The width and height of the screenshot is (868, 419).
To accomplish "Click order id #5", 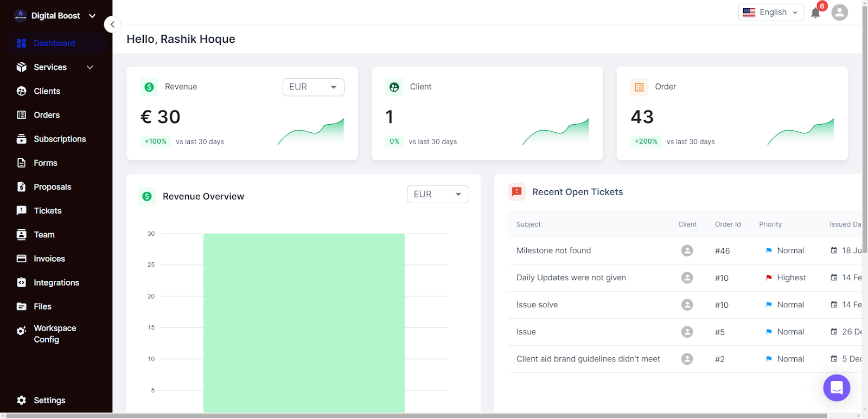I will pyautogui.click(x=720, y=332).
